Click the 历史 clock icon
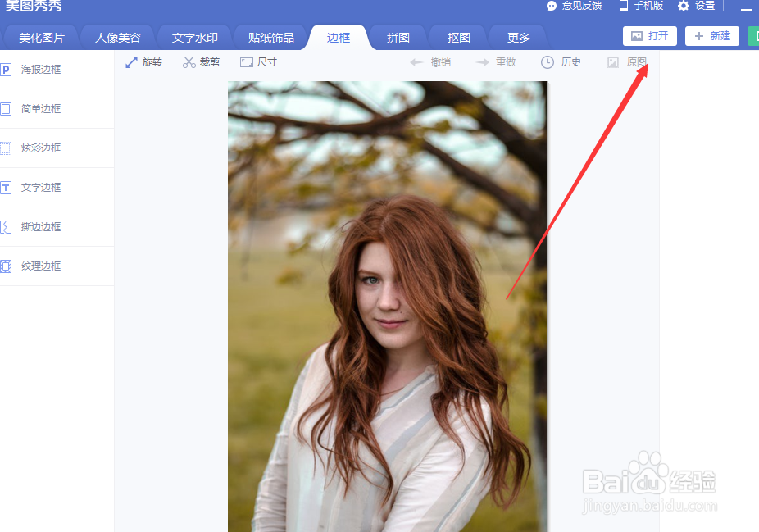 [x=548, y=62]
